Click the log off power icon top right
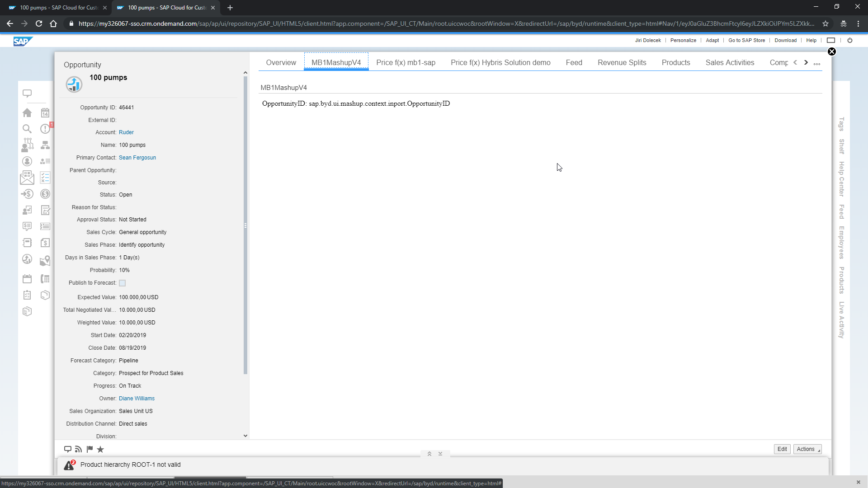This screenshot has width=868, height=488. click(x=850, y=40)
